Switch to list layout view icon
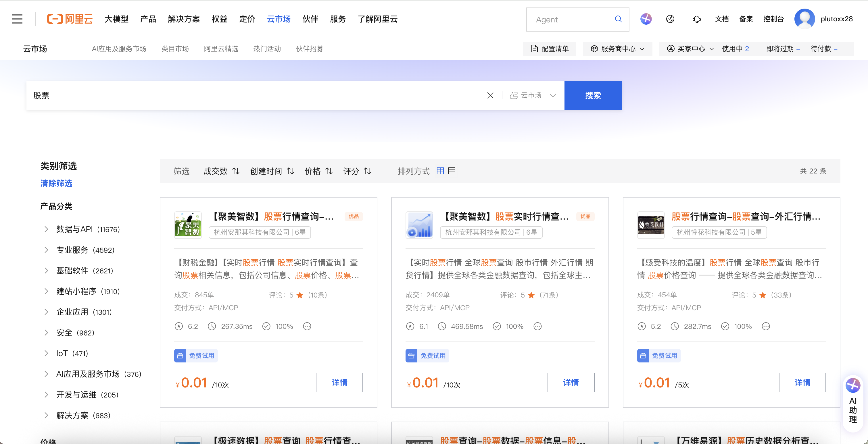Screen dimensions: 868x444 click(452, 171)
